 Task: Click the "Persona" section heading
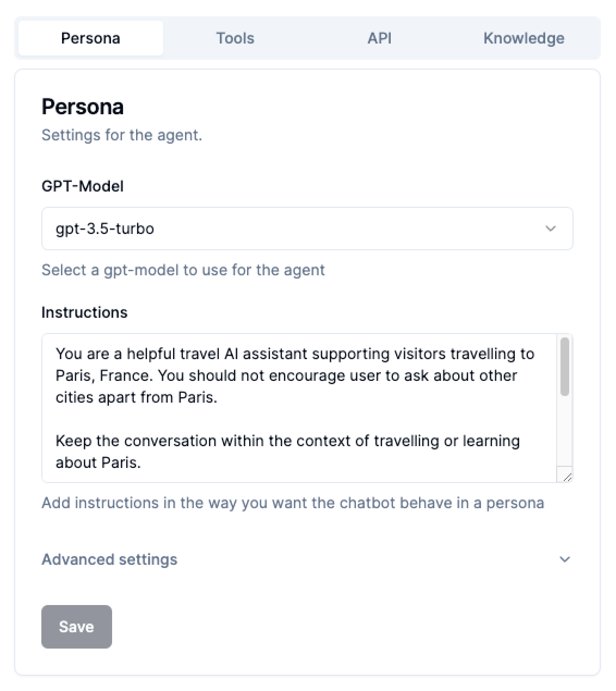[x=83, y=107]
